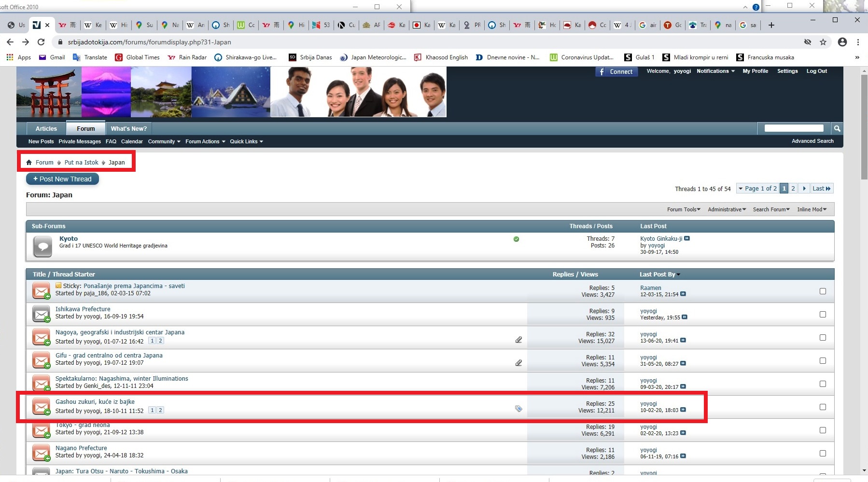Image resolution: width=868 pixels, height=482 pixels.
Task: Go to last post in Kyoto Ginkaku-ji
Action: (687, 238)
